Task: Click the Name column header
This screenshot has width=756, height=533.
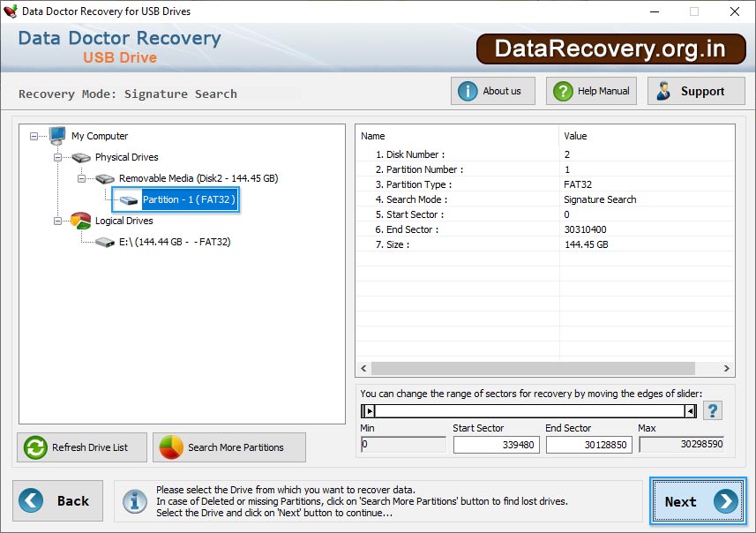Action: pos(457,136)
